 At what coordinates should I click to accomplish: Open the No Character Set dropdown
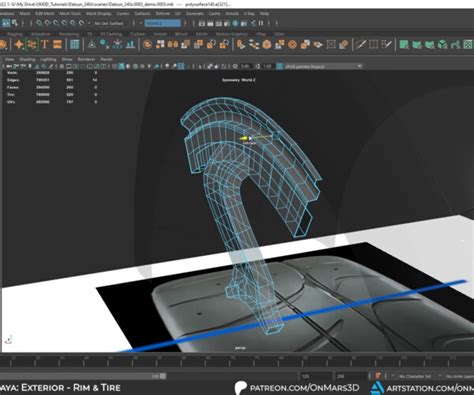(x=415, y=376)
